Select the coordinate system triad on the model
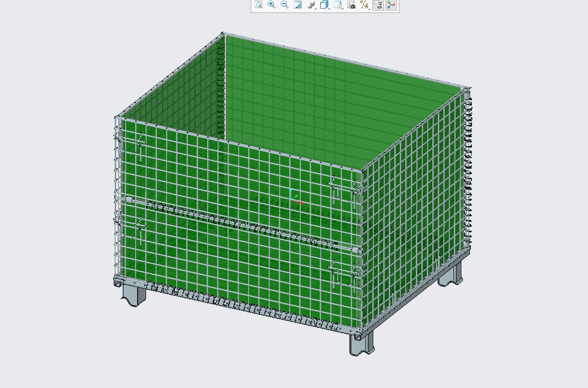Image resolution: width=588 pixels, height=388 pixels. (x=295, y=197)
